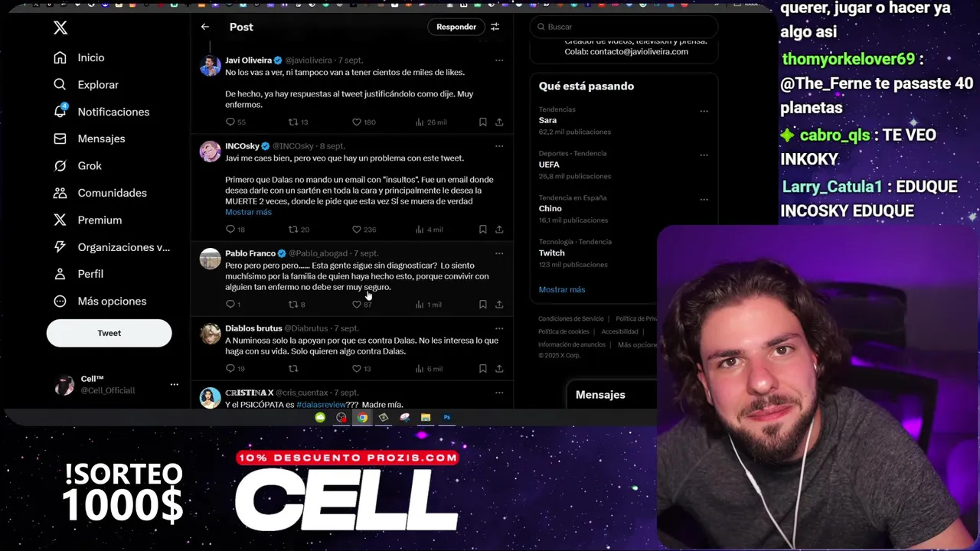Open Javi Oliveira's profile avatar
The height and width of the screenshot is (551, 980).
coord(211,66)
